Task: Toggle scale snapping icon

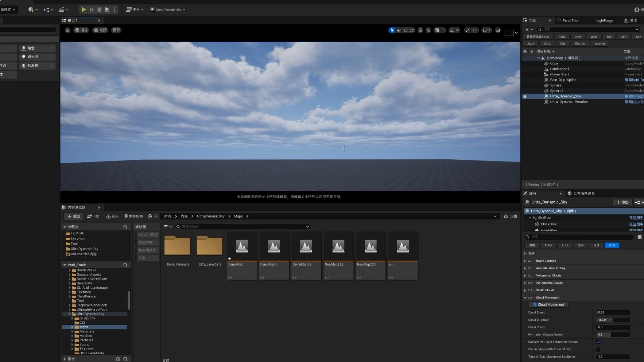Action: pyautogui.click(x=467, y=30)
